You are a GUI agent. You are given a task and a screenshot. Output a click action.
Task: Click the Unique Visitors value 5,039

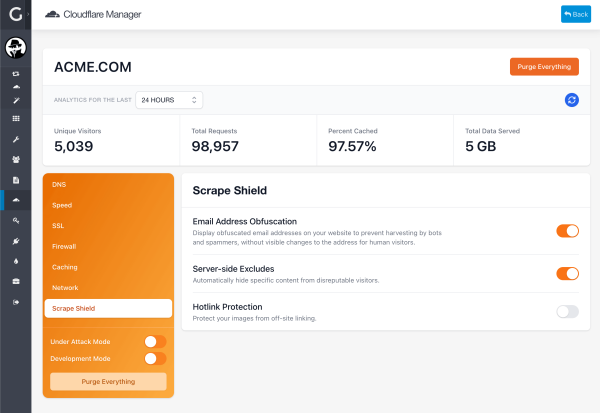[x=73, y=146]
